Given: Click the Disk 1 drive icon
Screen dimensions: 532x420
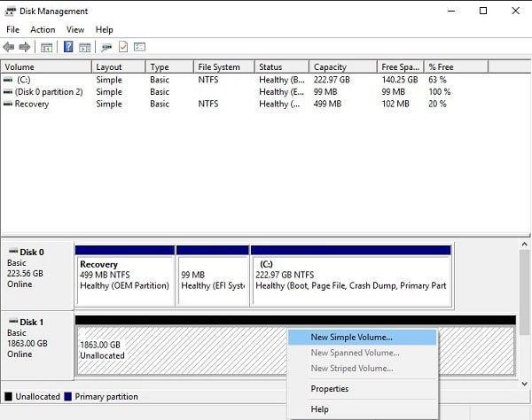Looking at the screenshot, I should pos(13,321).
